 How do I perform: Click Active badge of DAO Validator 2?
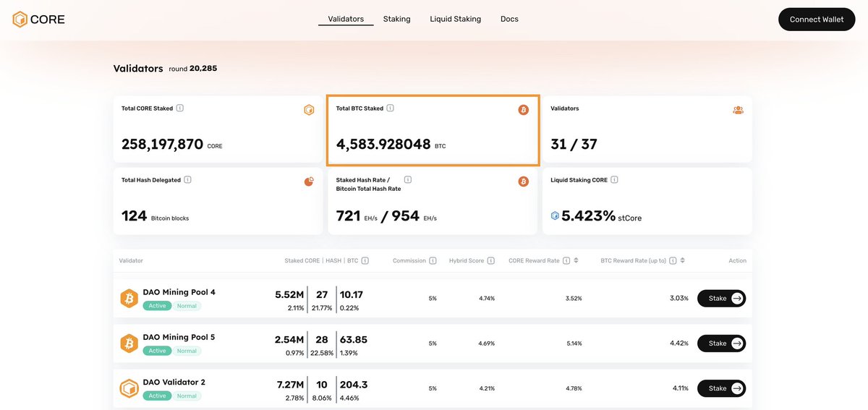tap(157, 396)
